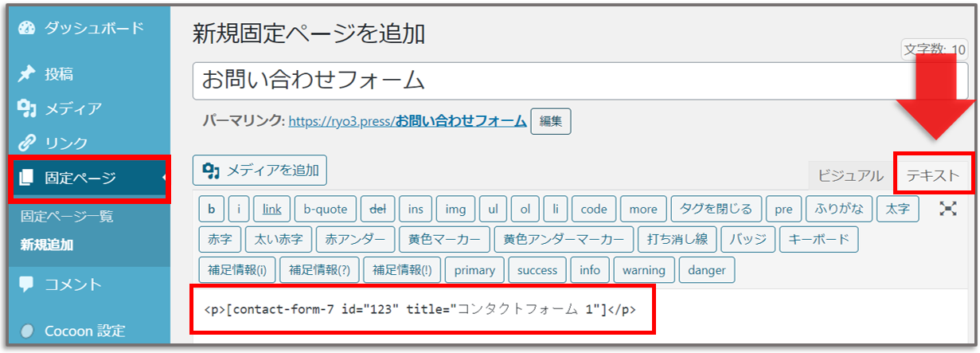This screenshot has height=353, width=980.
Task: Click the link quicktag button
Action: [x=271, y=209]
